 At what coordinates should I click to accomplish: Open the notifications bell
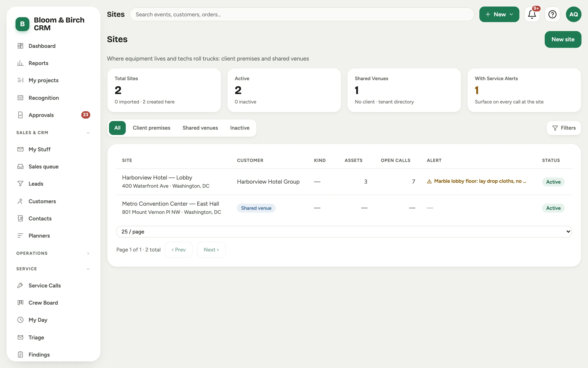[532, 14]
